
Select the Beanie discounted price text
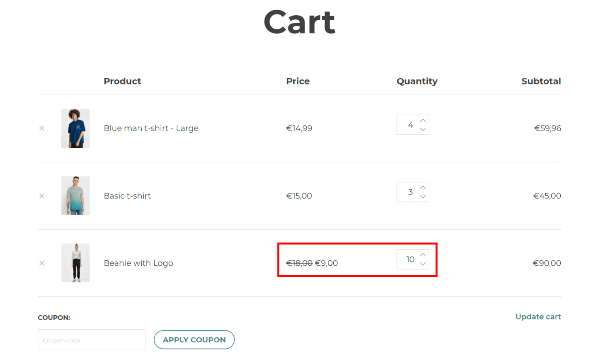[327, 263]
